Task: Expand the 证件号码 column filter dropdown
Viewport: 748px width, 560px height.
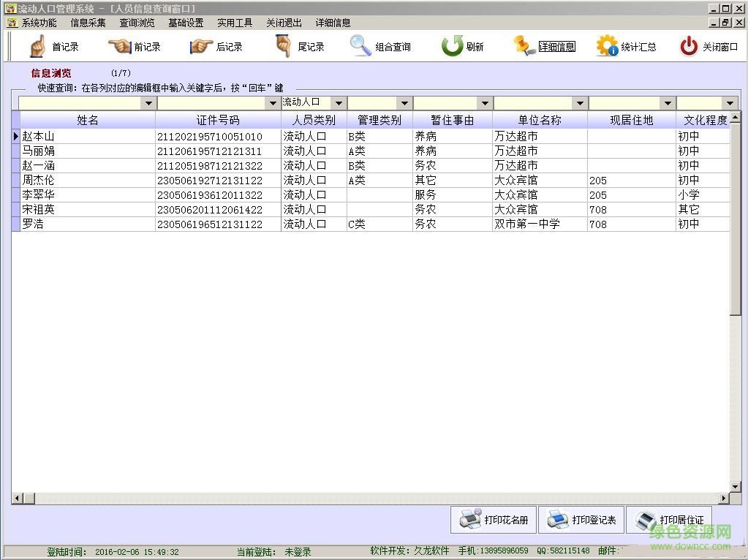Action: pos(273,103)
